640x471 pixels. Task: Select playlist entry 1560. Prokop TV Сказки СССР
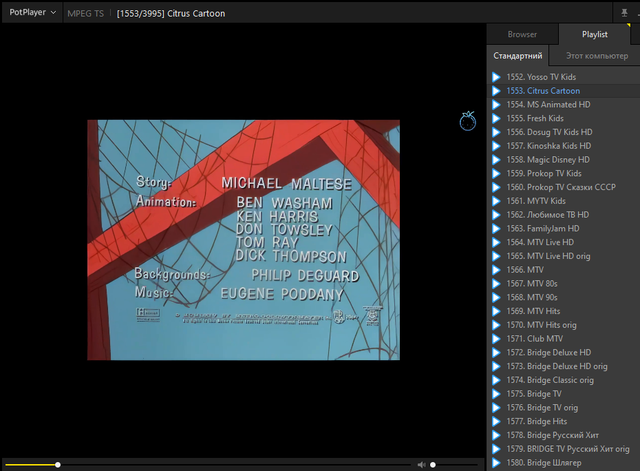[x=561, y=187]
